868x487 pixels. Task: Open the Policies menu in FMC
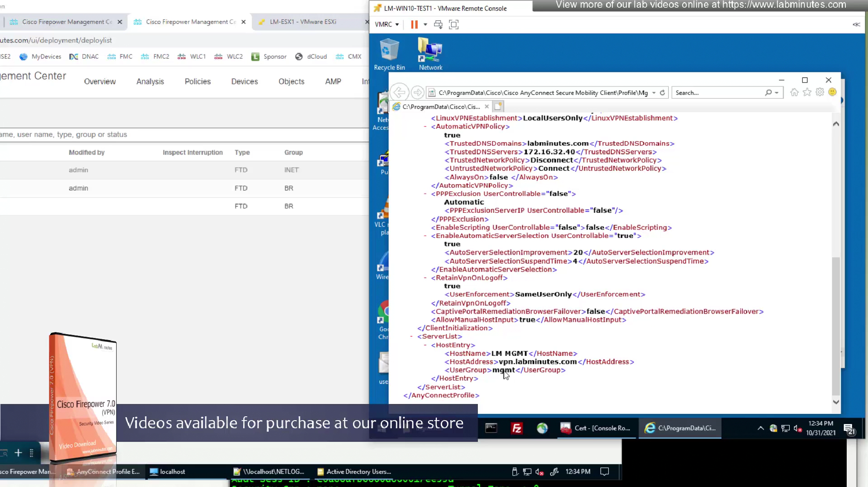[197, 81]
